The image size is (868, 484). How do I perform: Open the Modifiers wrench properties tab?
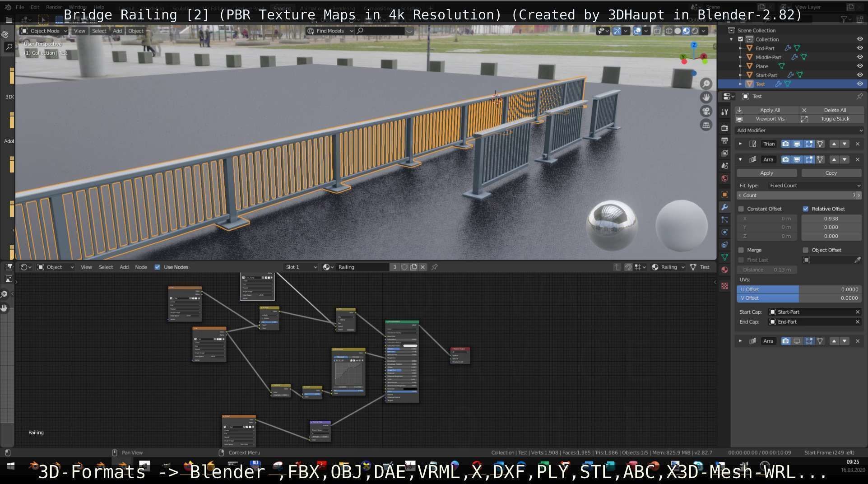coord(724,207)
